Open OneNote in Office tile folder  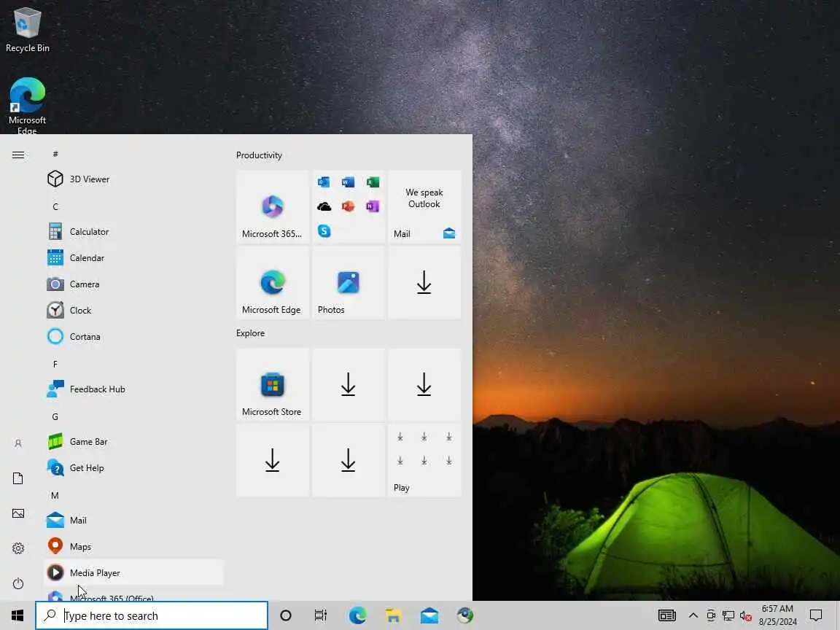pos(373,206)
